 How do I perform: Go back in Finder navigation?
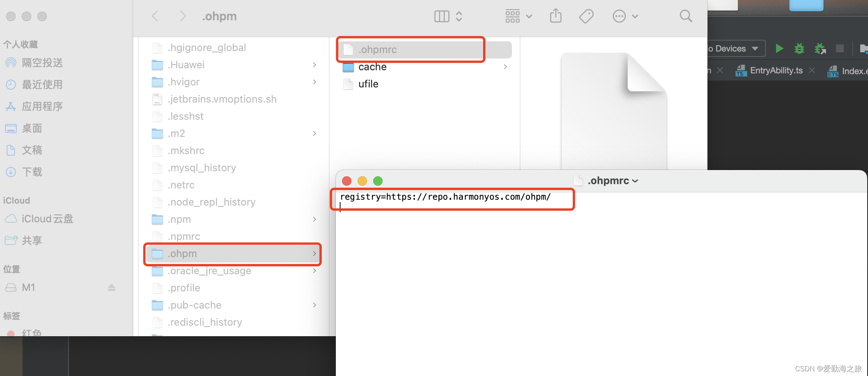(x=155, y=16)
